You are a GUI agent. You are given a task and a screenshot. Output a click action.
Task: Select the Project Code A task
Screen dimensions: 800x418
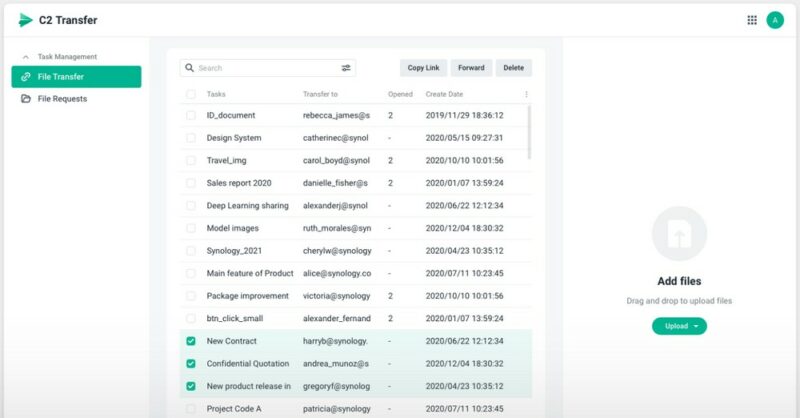[234, 409]
